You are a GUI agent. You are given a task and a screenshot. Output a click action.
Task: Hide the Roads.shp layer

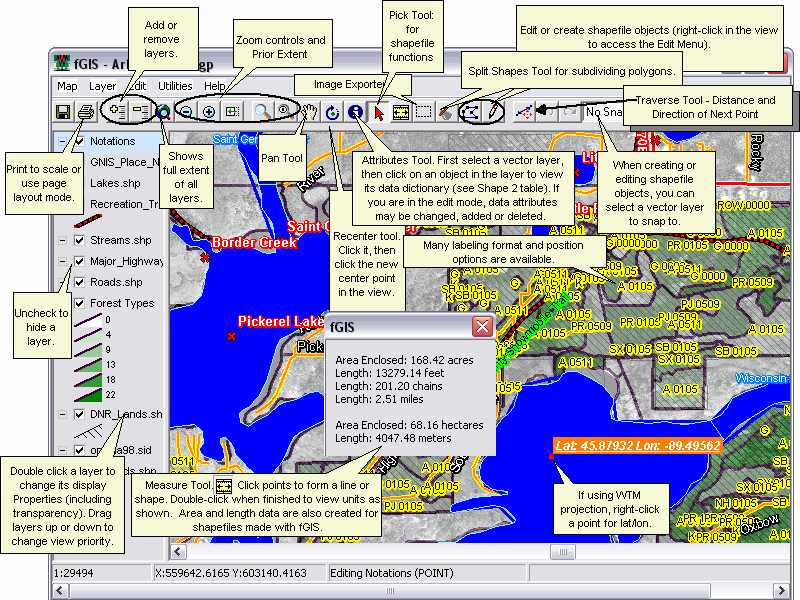pos(79,282)
